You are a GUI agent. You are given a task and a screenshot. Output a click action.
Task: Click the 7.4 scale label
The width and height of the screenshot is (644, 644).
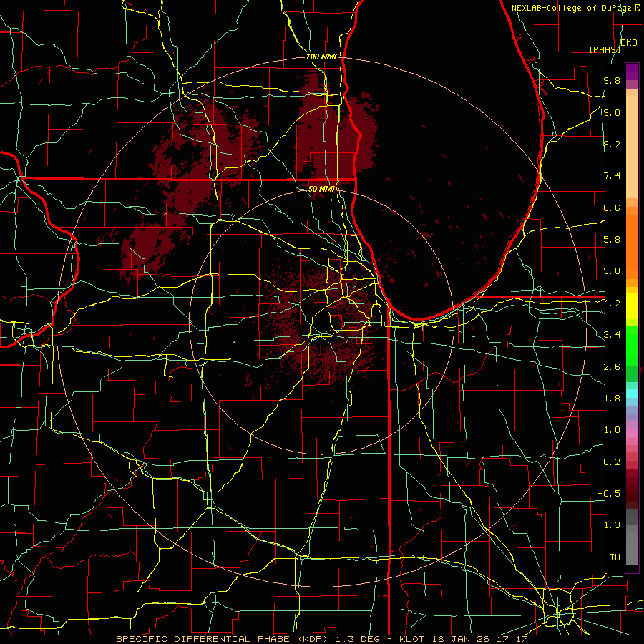[612, 176]
